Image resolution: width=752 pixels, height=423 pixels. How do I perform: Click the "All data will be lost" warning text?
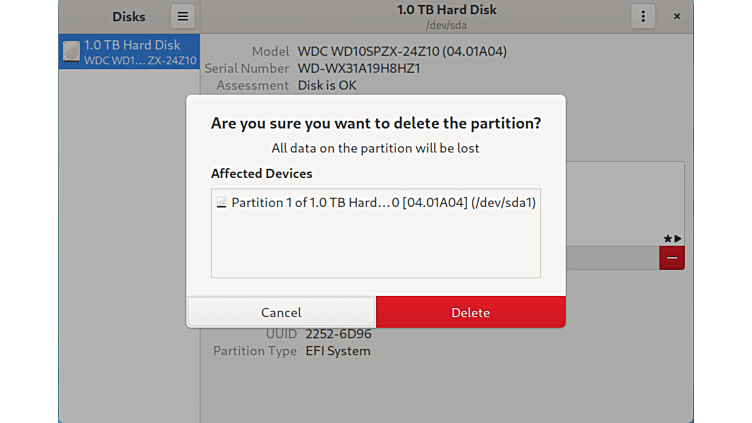coord(376,148)
